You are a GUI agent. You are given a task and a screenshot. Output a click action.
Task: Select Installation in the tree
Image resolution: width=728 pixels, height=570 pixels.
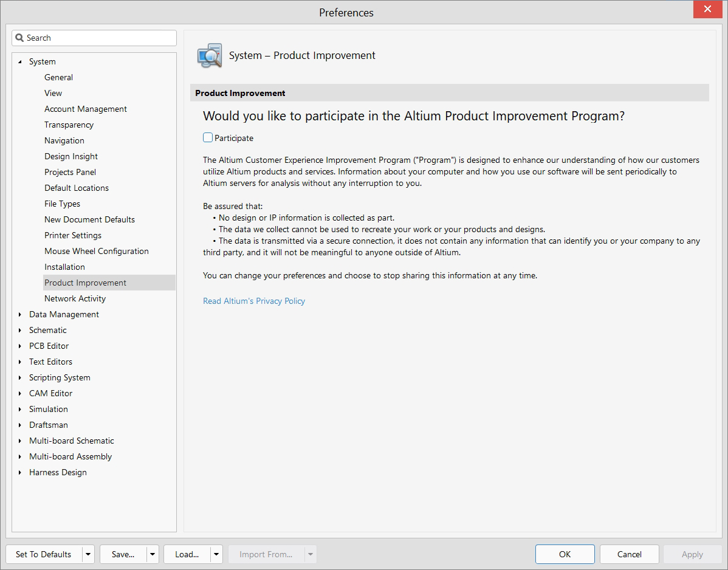tap(64, 267)
